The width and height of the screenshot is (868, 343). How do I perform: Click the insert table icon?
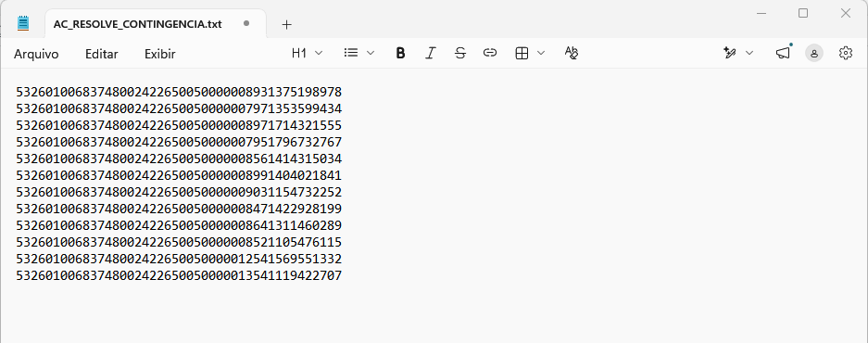(522, 53)
